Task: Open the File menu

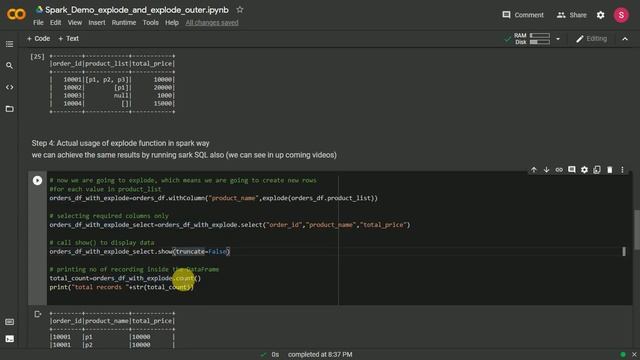Action: coord(38,22)
